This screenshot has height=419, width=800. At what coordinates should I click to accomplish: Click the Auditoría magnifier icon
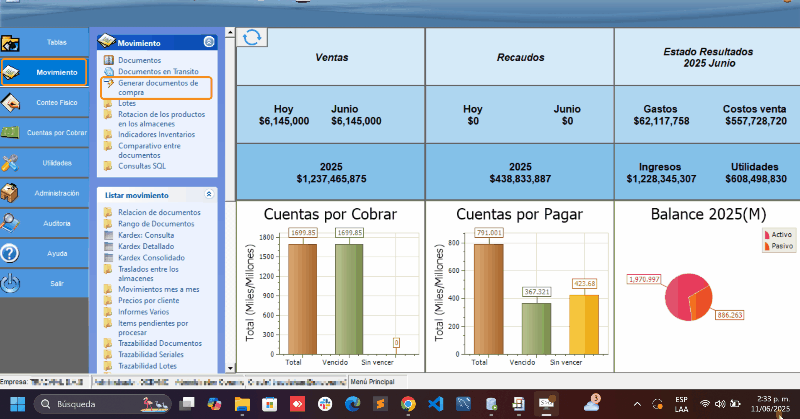point(12,223)
